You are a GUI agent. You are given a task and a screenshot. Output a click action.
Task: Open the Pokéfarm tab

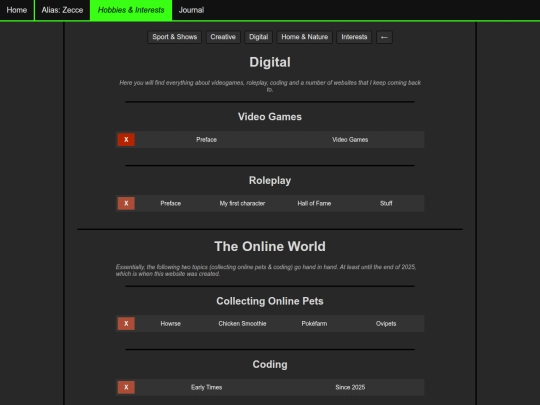tap(314, 323)
